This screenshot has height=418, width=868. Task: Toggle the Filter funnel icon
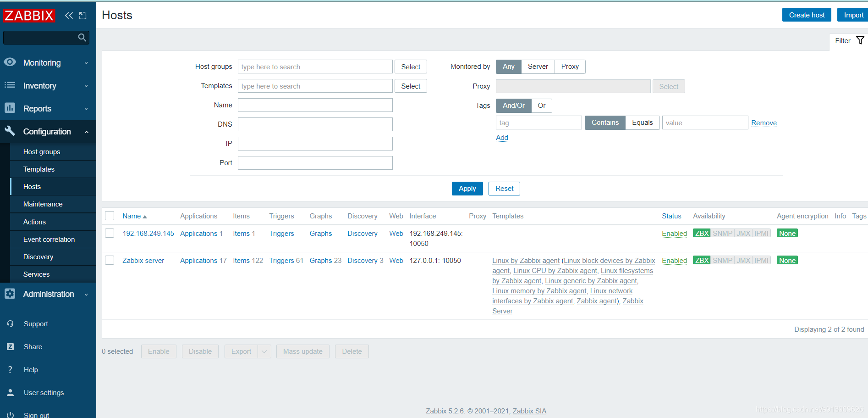[860, 40]
